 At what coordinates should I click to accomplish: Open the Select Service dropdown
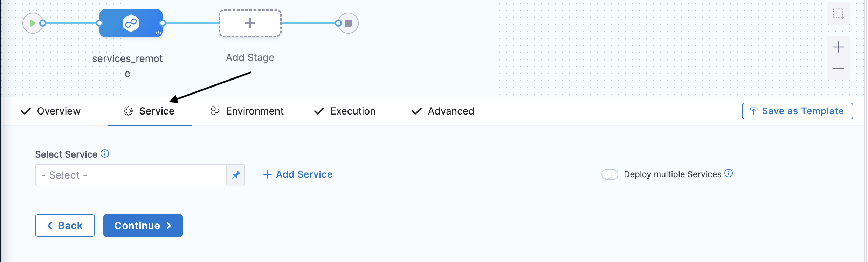pyautogui.click(x=131, y=175)
